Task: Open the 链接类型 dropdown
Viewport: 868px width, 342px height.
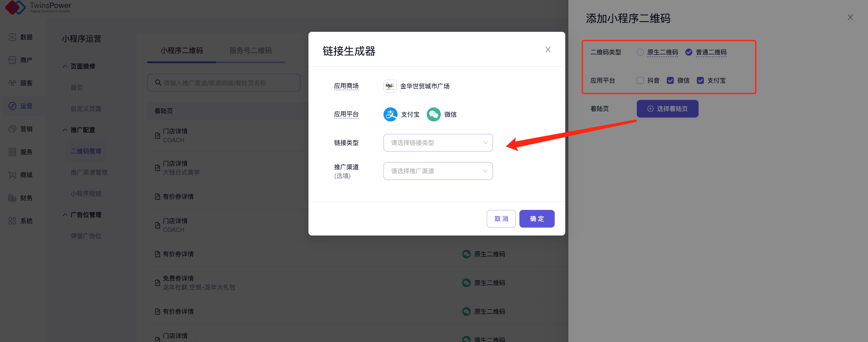Action: click(438, 143)
